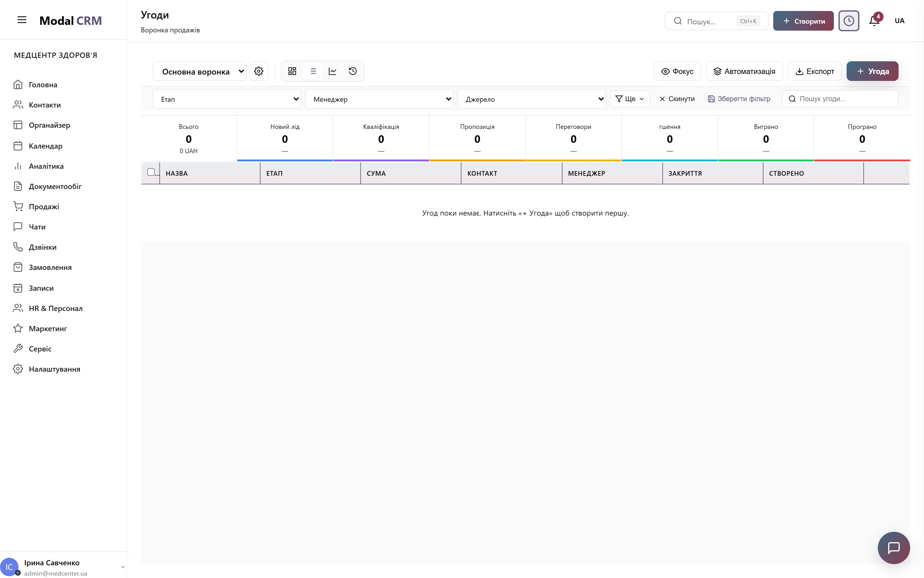Viewport: 924px width, 578px height.
Task: Open the Етап filter dropdown
Action: click(227, 99)
